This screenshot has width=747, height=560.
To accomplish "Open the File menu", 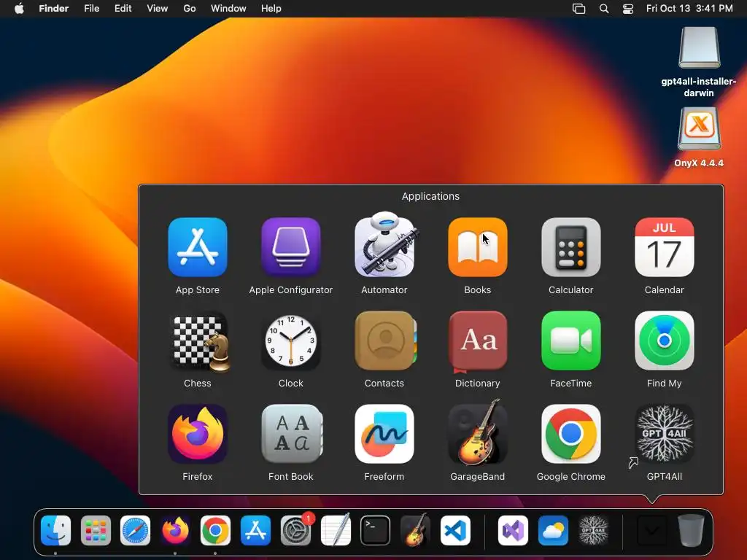I will pyautogui.click(x=91, y=9).
